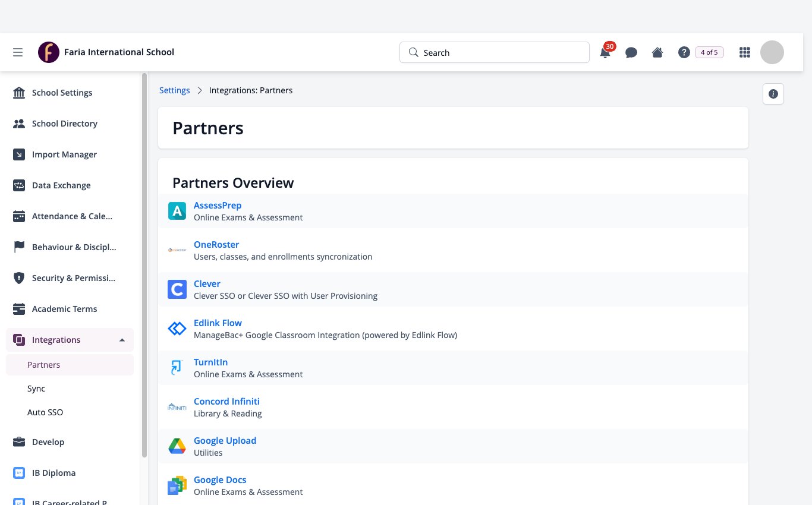The height and width of the screenshot is (505, 812).
Task: Click the sidebar vertical scrollbar
Action: [144, 265]
